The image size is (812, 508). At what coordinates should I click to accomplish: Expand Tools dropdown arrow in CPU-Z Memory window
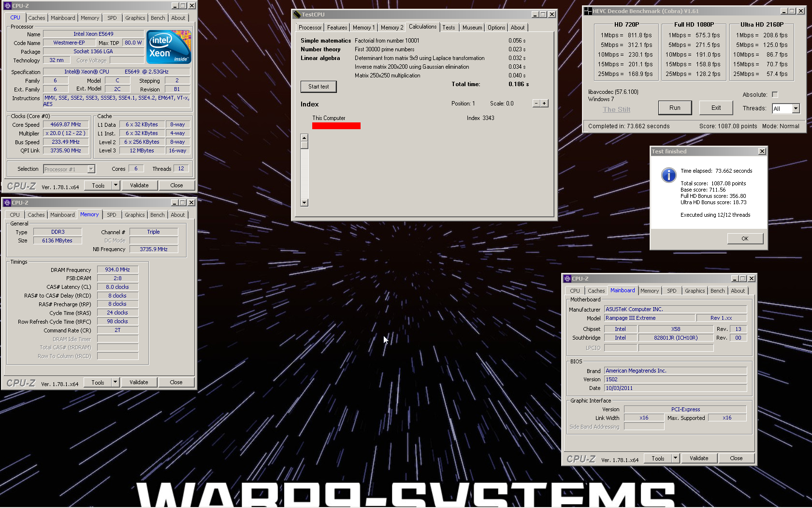[x=115, y=382]
